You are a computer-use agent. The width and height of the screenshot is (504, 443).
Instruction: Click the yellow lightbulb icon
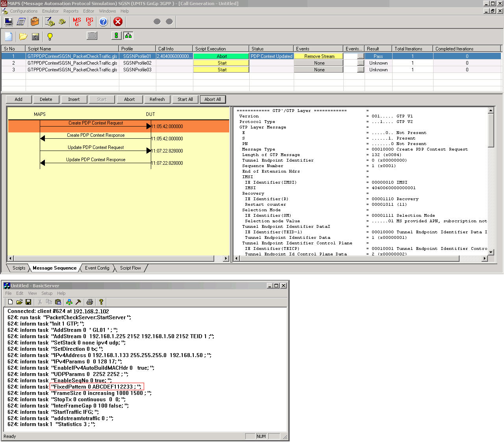(x=50, y=37)
